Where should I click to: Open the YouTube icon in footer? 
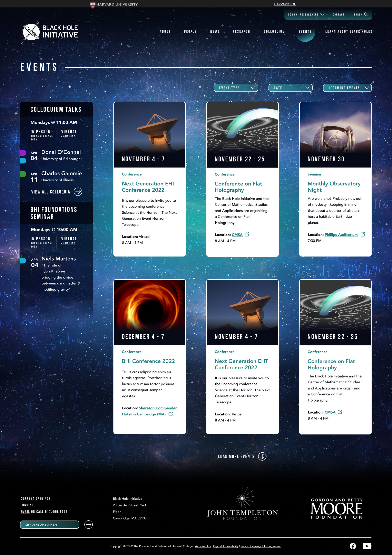[x=367, y=546]
